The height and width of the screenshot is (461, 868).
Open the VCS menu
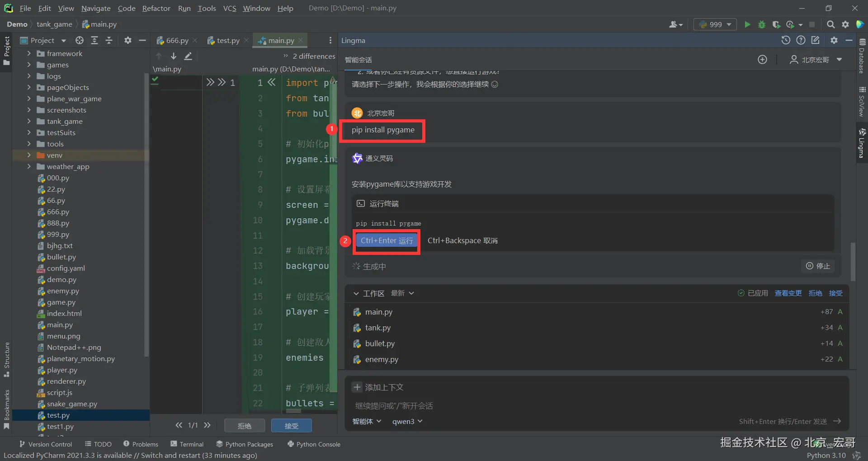point(230,8)
